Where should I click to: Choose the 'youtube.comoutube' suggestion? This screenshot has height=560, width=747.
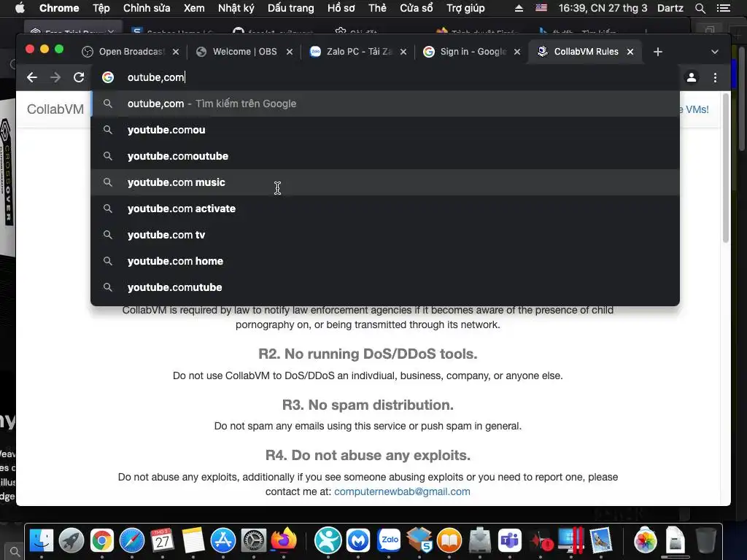click(x=385, y=156)
